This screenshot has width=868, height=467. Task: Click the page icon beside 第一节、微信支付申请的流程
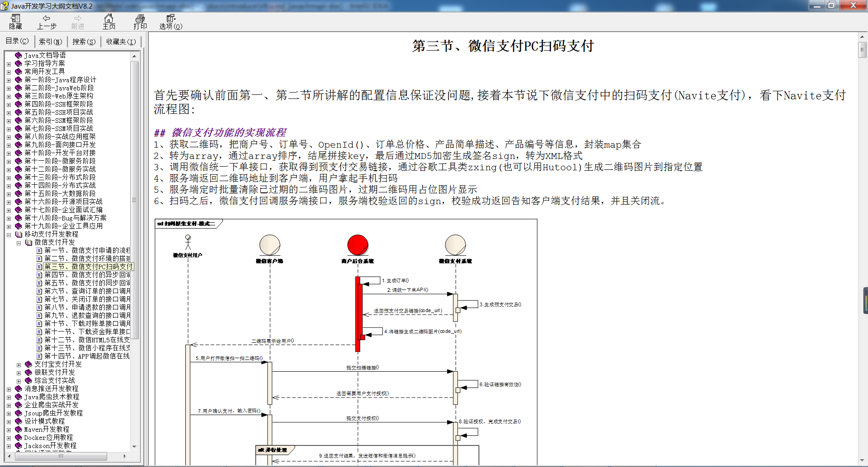click(x=39, y=251)
